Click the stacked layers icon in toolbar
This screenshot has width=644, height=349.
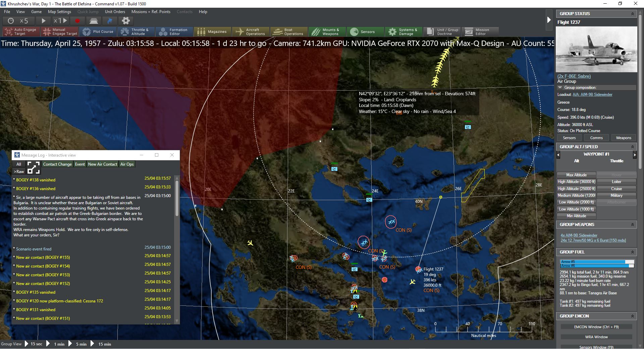[x=94, y=21]
